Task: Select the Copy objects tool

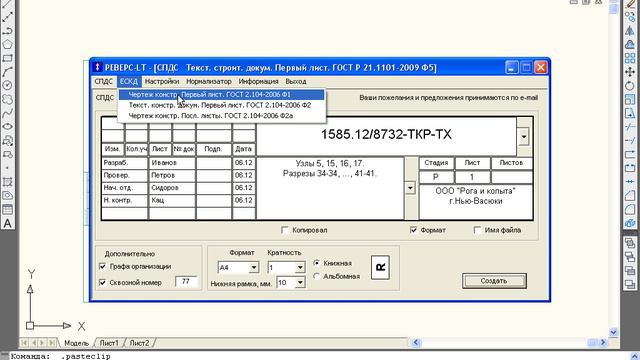Action: click(x=630, y=17)
